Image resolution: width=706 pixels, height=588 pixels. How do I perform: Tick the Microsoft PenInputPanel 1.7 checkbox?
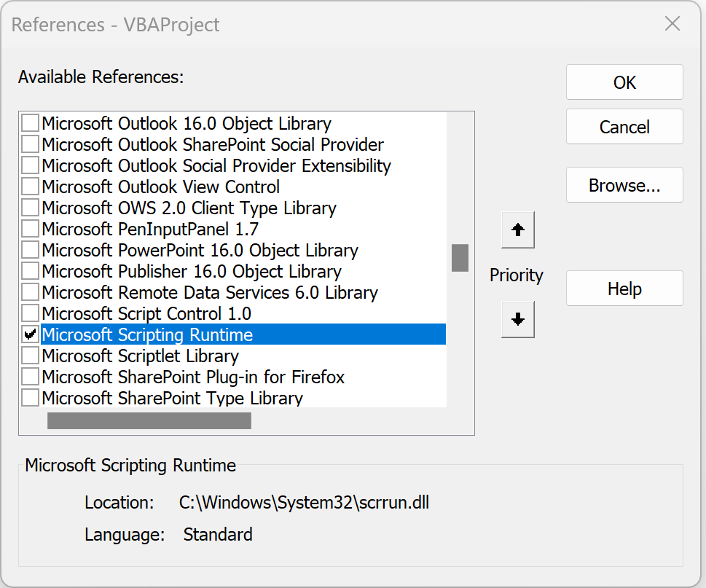pos(30,229)
